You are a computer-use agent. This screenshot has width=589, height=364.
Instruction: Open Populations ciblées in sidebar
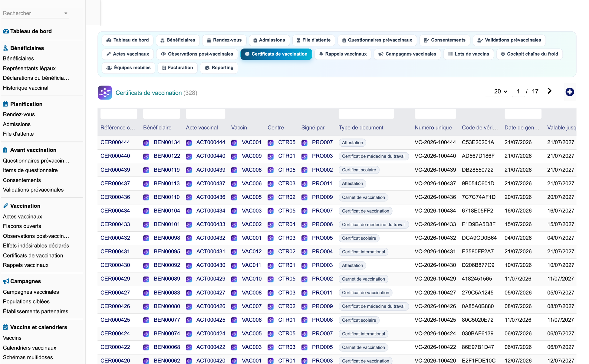click(26, 301)
